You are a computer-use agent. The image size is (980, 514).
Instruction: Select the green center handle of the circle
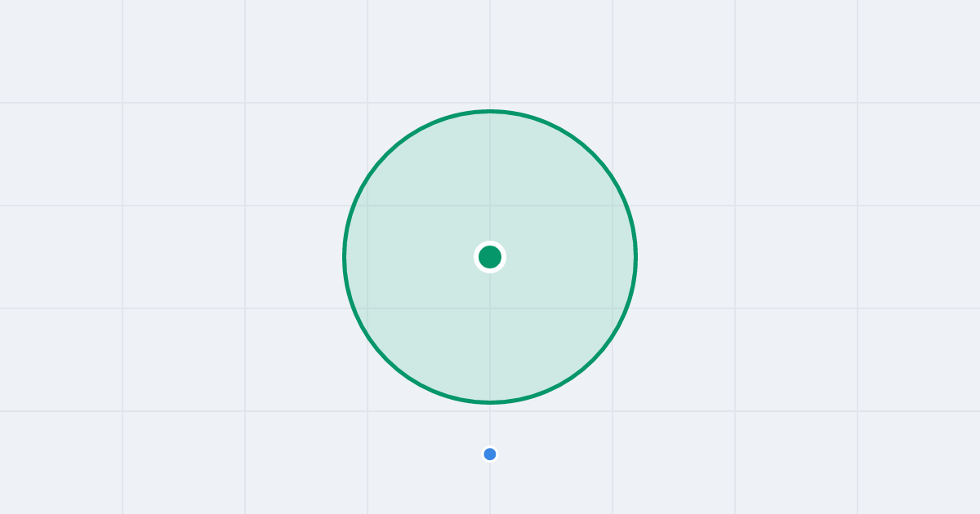pos(490,257)
